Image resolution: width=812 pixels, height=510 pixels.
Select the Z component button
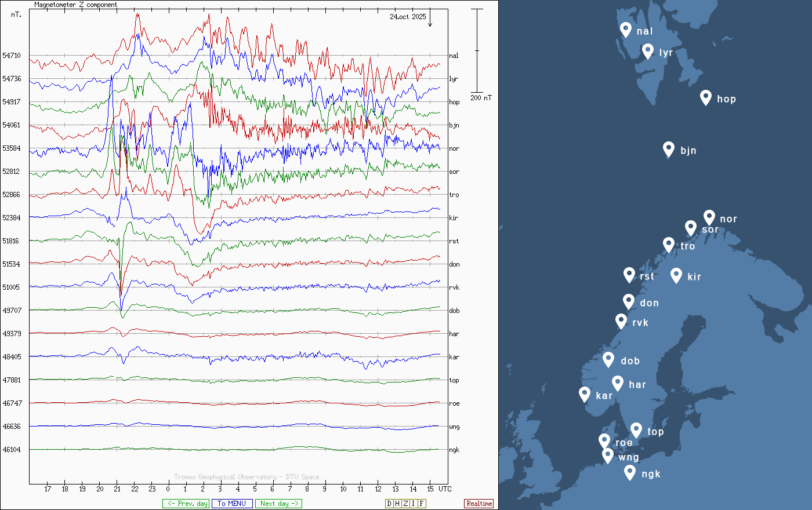[405, 504]
